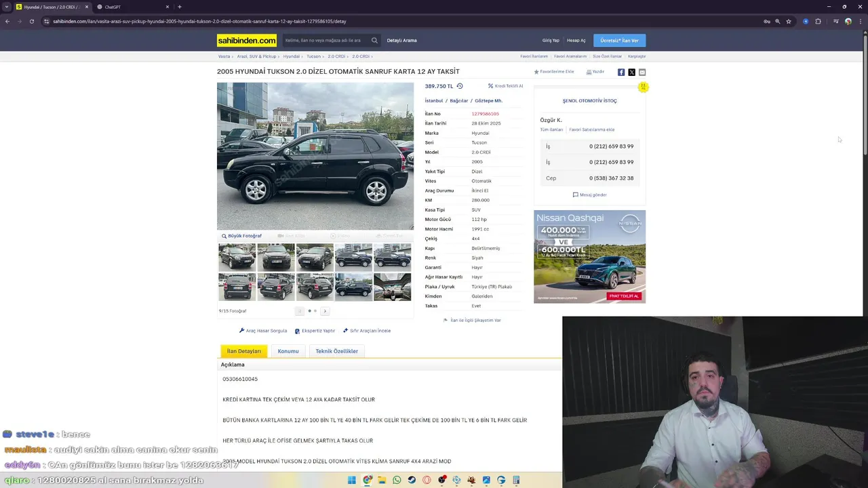Select the sunroof interior photo thumbnail
868x488 pixels.
[x=392, y=287]
